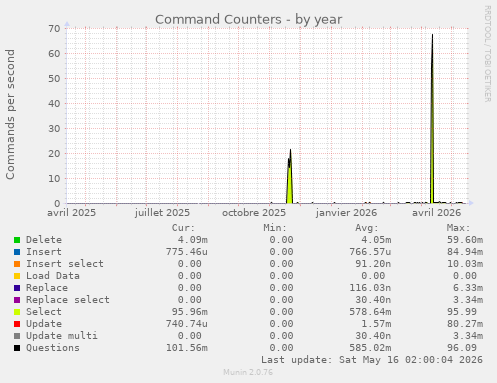Image resolution: width=497 pixels, height=383 pixels.
Task: Click Replace average value '116.03n'
Action: point(370,288)
